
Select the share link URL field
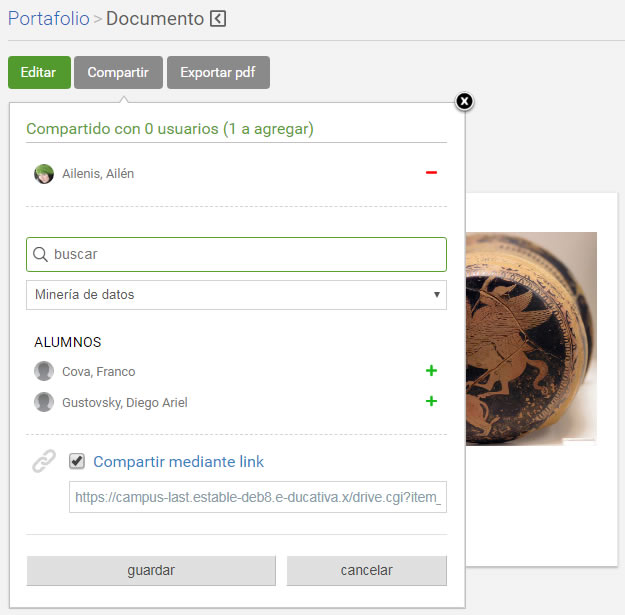[x=257, y=495]
